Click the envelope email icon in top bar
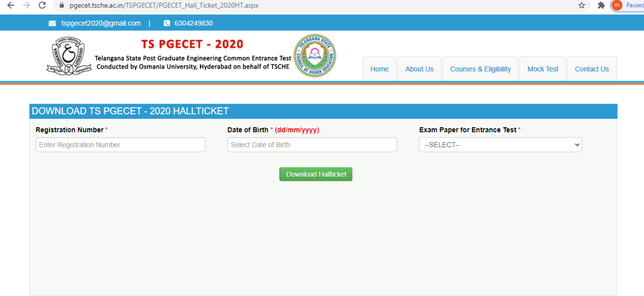The height and width of the screenshot is (296, 644). (x=52, y=23)
